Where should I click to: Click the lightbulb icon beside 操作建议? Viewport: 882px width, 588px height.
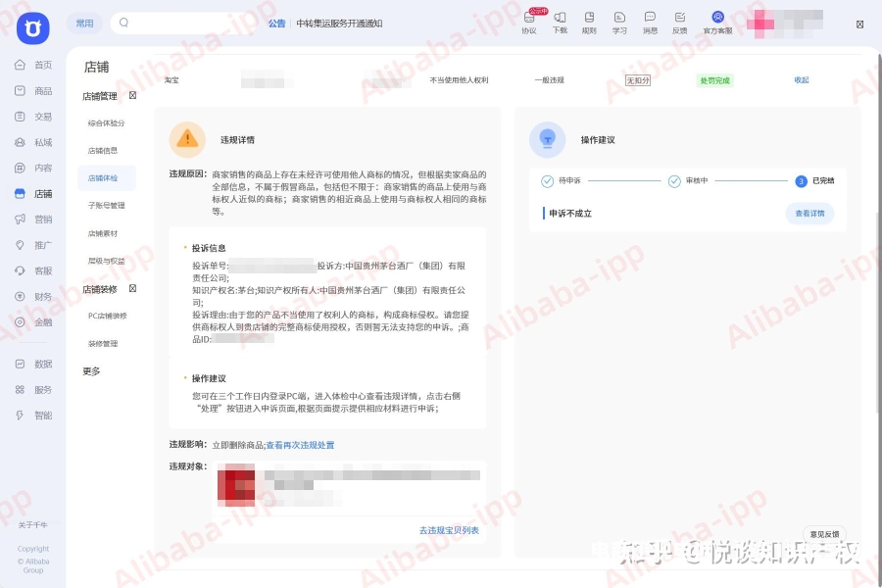pos(547,139)
